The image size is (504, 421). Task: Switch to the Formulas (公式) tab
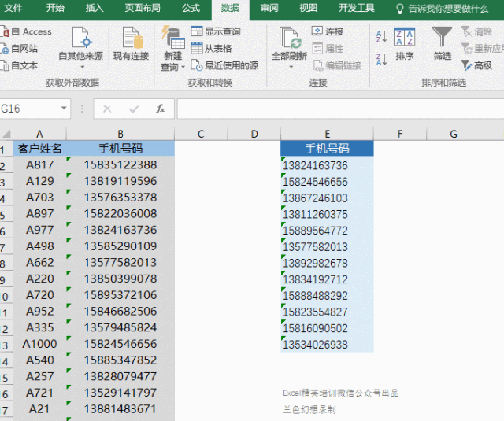point(191,8)
